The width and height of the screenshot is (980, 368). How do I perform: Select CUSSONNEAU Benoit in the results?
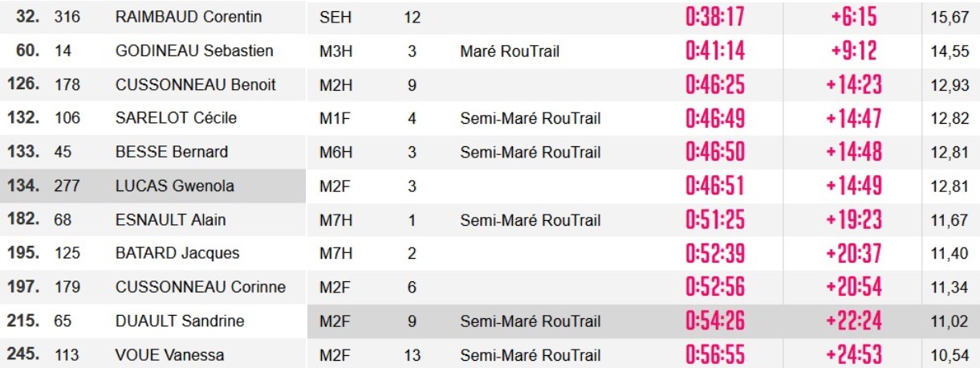(x=196, y=84)
